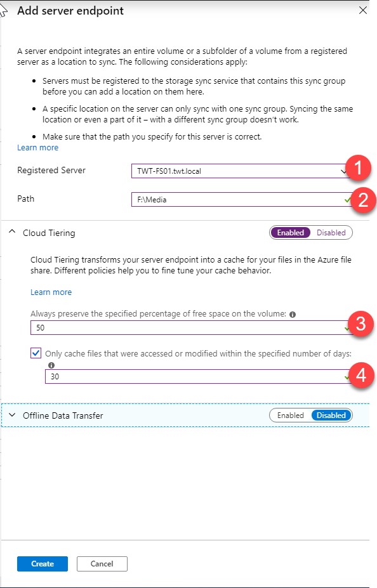Click the number of days field
This screenshot has height=588, width=377.
click(x=199, y=377)
